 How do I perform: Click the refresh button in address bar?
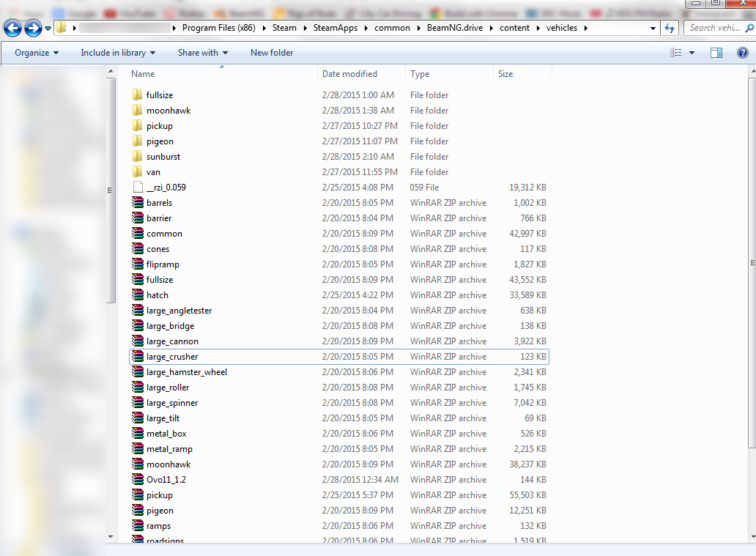(x=670, y=28)
